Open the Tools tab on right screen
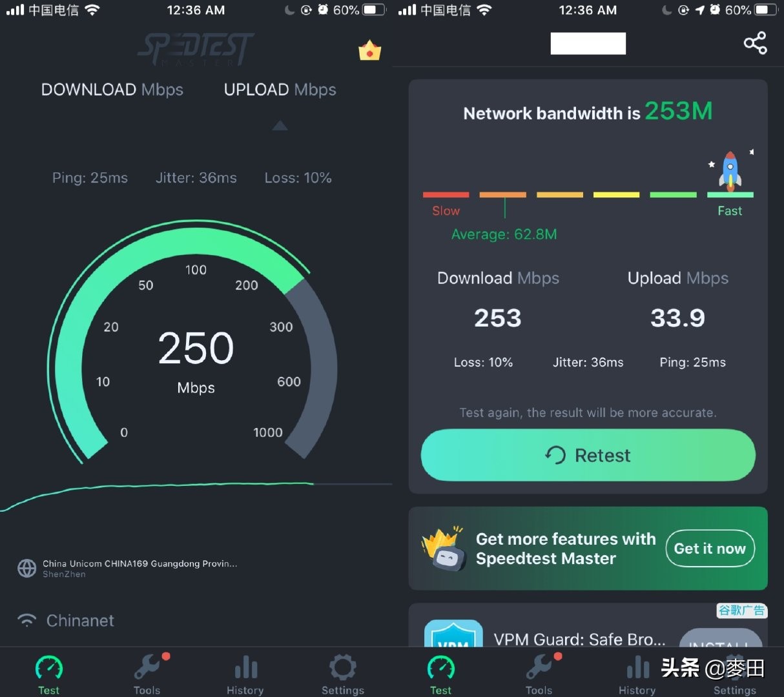The height and width of the screenshot is (697, 784). click(539, 674)
